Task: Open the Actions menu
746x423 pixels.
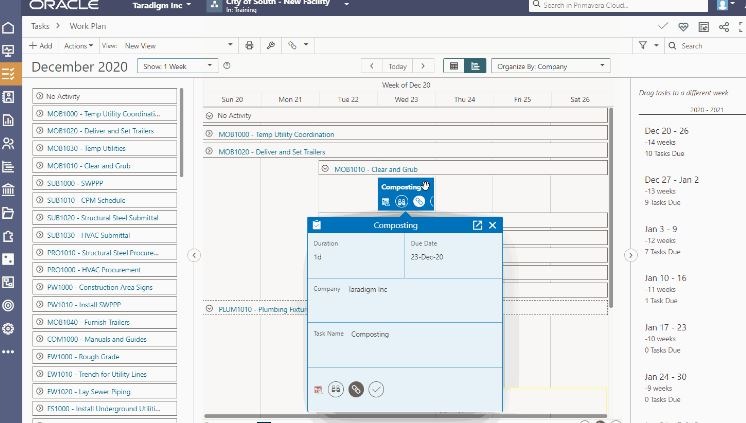Action: 79,46
